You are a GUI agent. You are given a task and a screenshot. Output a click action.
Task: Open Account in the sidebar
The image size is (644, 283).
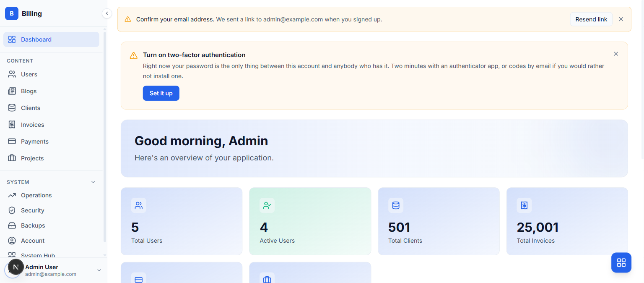pos(51,241)
